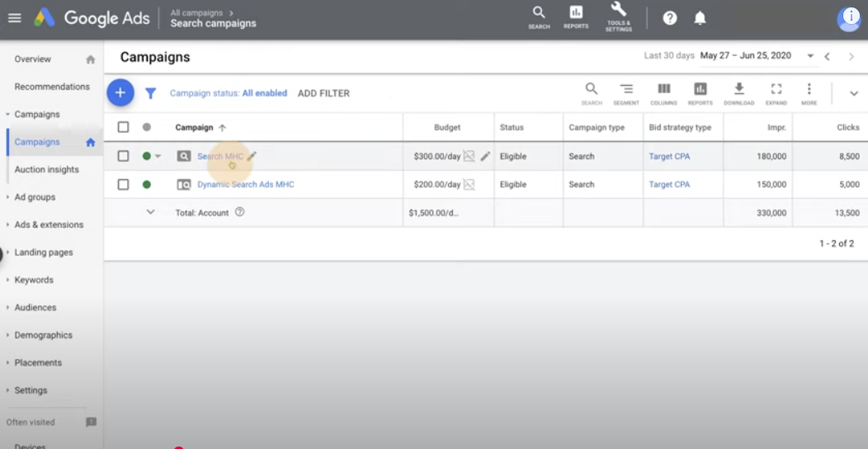Check the Dynamic Search Ads MHC checkbox

[123, 184]
